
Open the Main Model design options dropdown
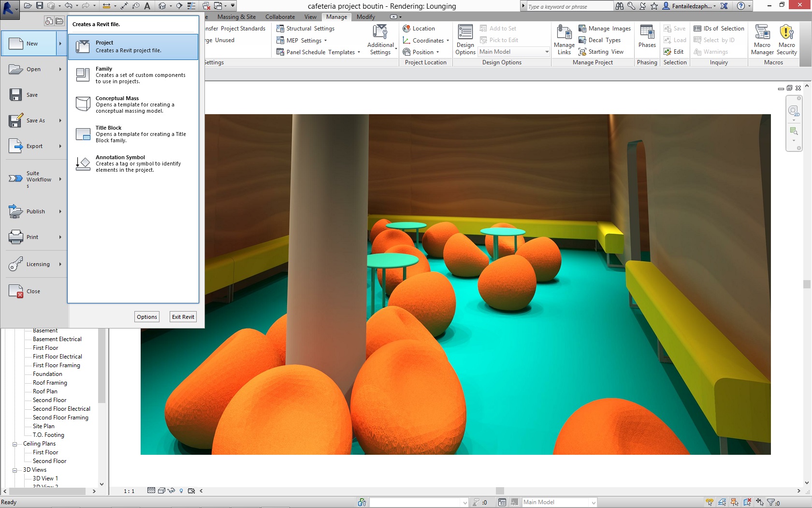pyautogui.click(x=547, y=52)
